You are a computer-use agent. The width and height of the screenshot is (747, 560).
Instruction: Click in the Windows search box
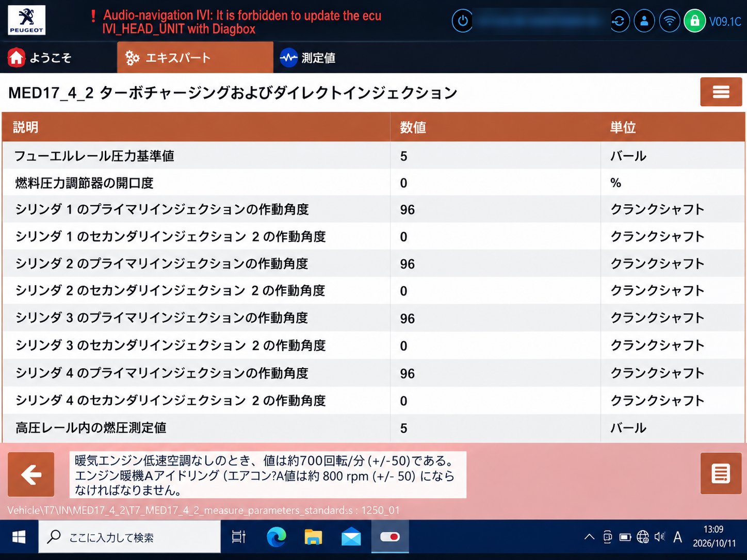pos(129,537)
